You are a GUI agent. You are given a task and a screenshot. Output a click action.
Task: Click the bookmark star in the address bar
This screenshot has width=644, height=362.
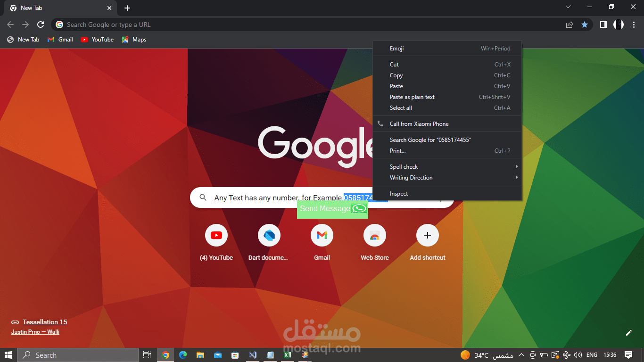pos(585,24)
